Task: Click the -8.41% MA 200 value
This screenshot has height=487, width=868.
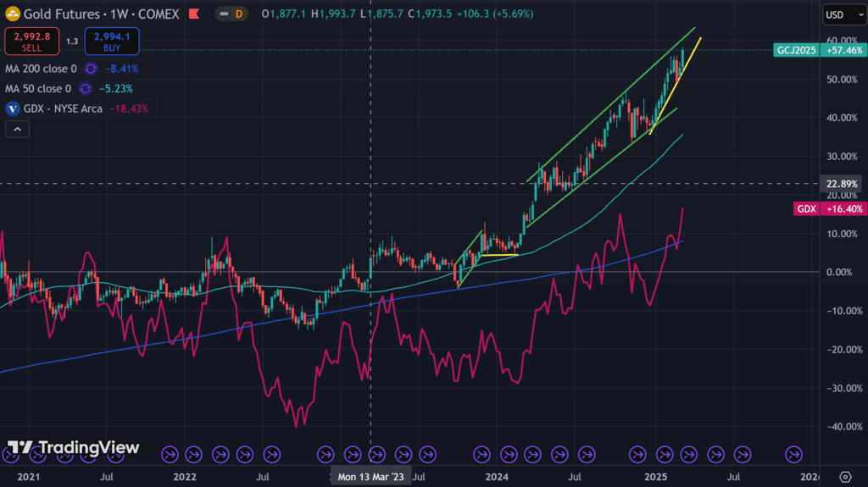Action: [122, 69]
